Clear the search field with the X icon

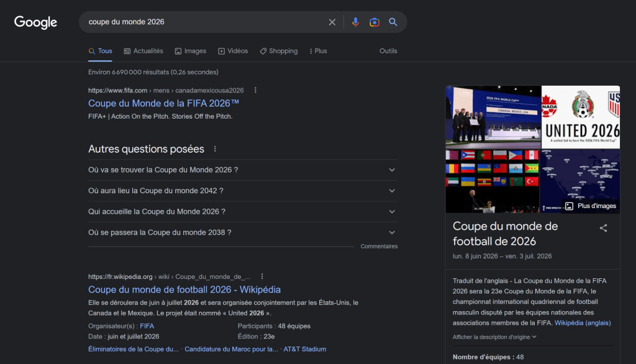(332, 22)
